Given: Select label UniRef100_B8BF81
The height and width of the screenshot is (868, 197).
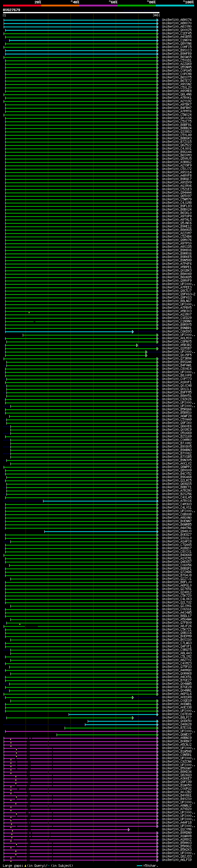Looking at the screenshot, I should [x=177, y=125].
